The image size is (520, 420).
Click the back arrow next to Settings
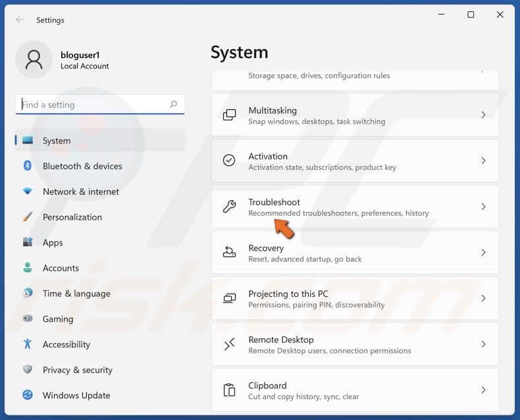[20, 20]
